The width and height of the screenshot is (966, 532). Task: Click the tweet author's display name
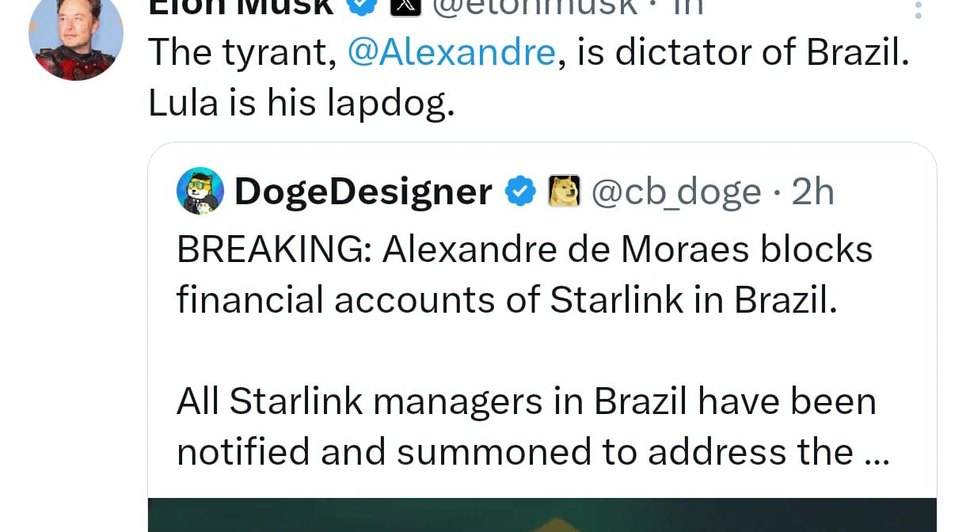[240, 5]
